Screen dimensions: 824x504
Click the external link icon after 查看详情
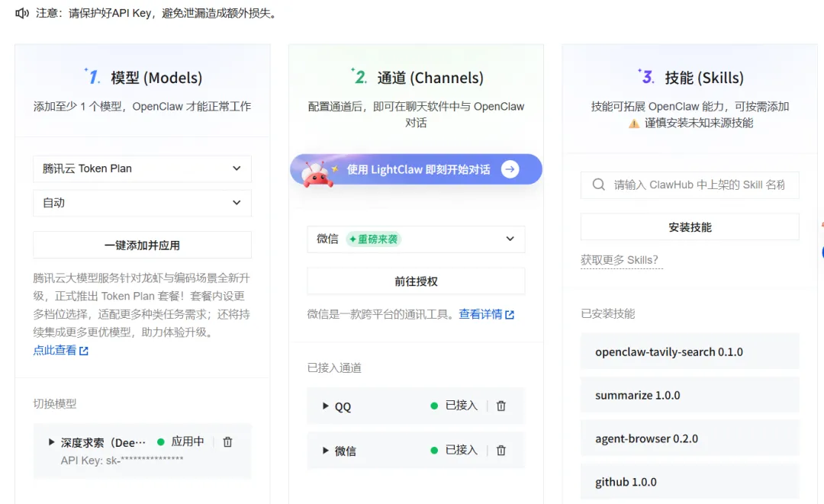coord(510,314)
